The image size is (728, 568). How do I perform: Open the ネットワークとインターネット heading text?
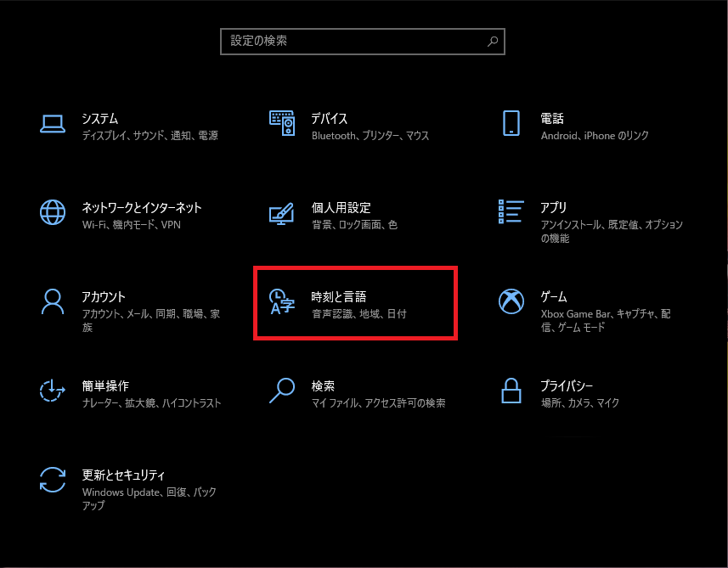pyautogui.click(x=142, y=207)
